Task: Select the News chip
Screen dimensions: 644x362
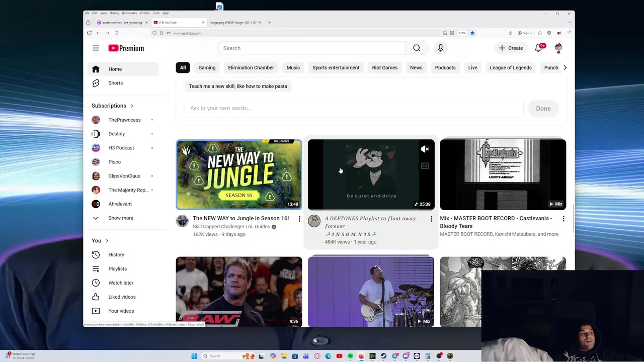Action: pyautogui.click(x=416, y=67)
